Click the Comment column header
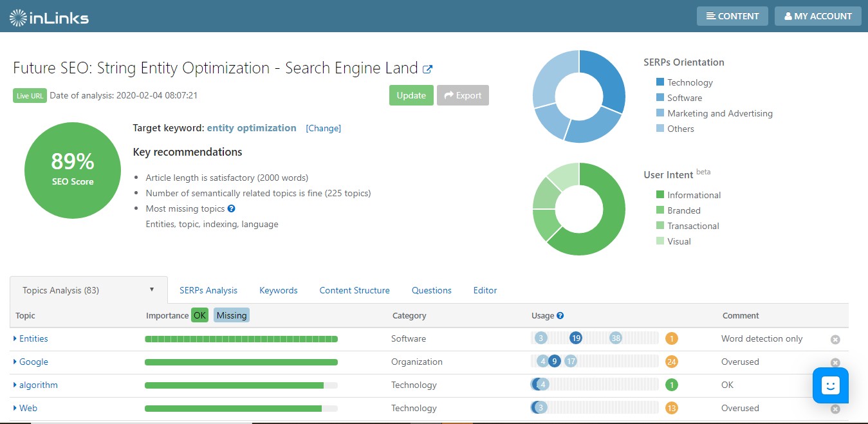 tap(741, 316)
